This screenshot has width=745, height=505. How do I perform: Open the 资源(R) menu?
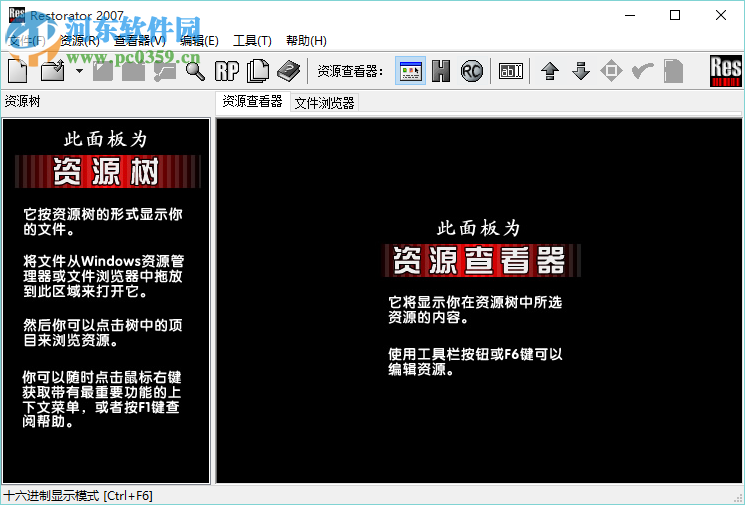click(79, 41)
